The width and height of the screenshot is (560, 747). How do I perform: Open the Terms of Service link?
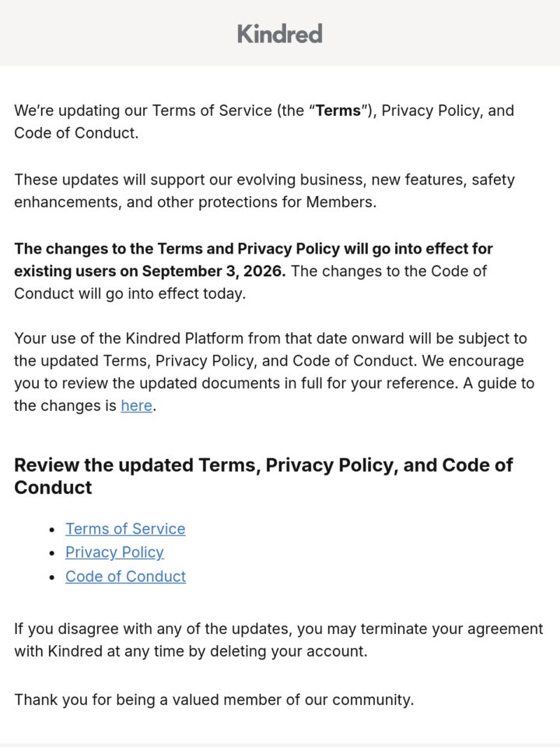click(125, 529)
